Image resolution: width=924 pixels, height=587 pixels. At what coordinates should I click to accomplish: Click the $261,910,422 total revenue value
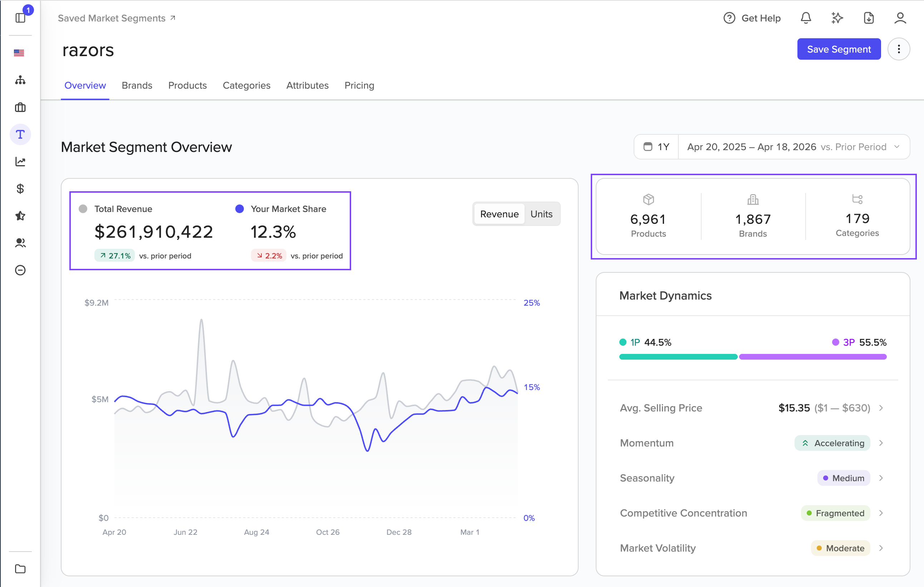[153, 232]
